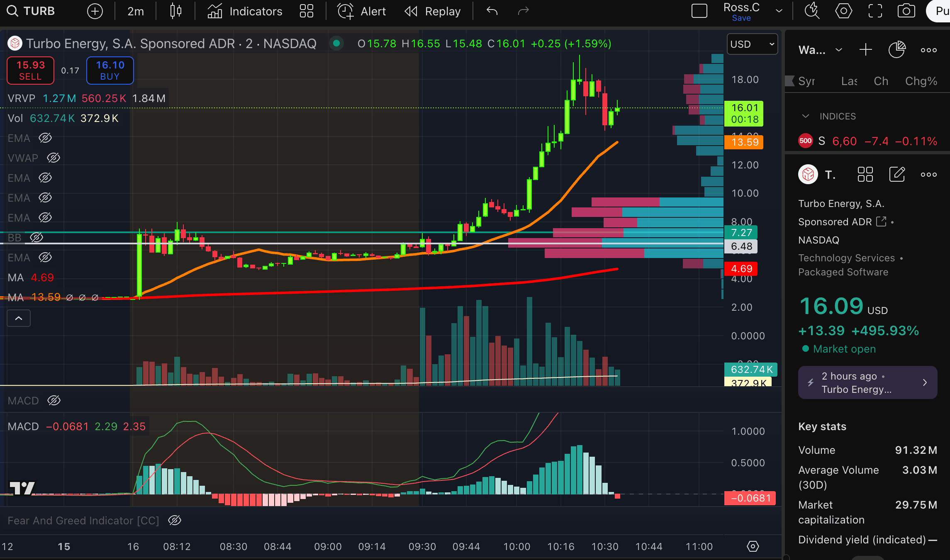This screenshot has width=950, height=560.
Task: Collapse the indicator legend with the chevron arrow
Action: click(x=19, y=319)
